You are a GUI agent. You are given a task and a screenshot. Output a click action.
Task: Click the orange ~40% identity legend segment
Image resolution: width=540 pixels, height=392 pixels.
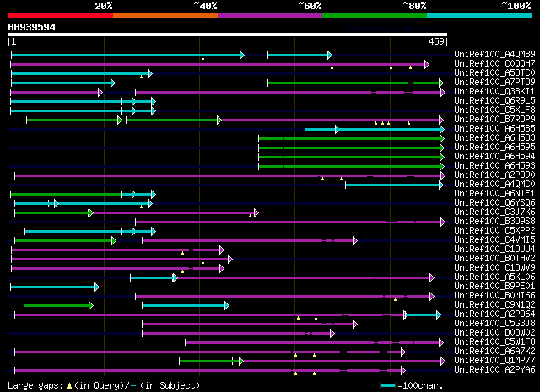click(165, 15)
